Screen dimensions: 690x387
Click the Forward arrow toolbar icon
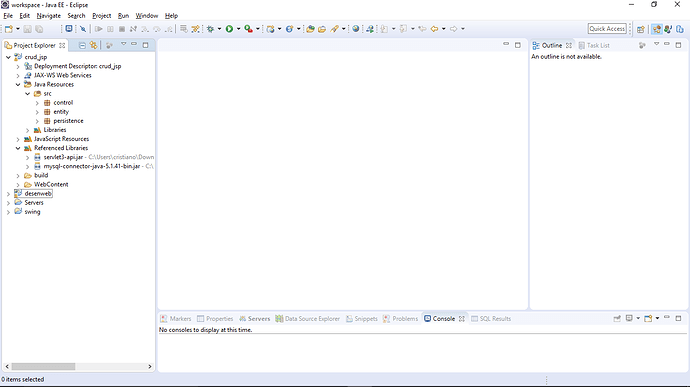click(x=454, y=29)
